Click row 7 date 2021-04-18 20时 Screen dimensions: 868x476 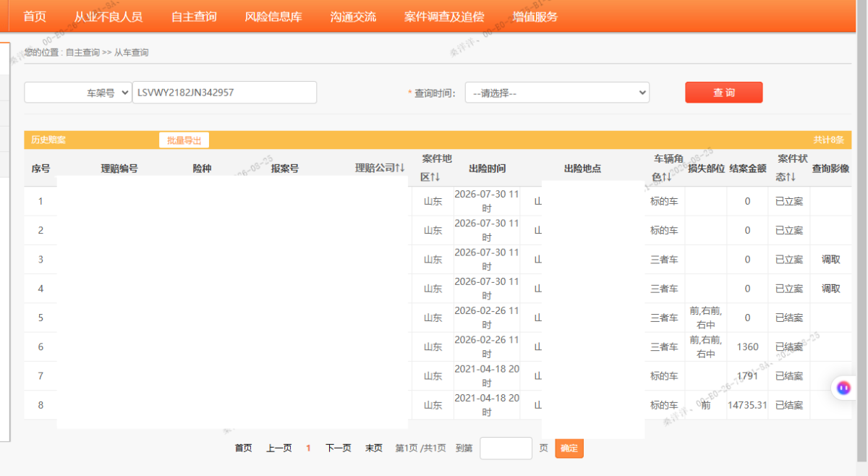(x=487, y=376)
